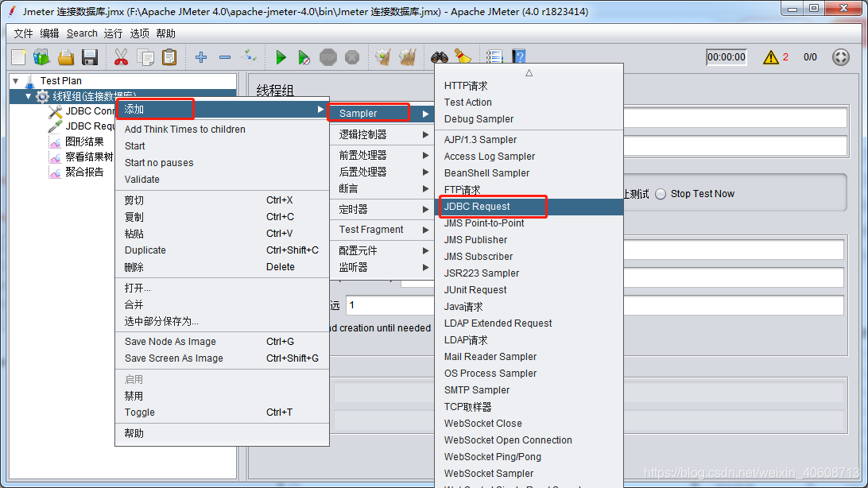Click the Open file folder icon

click(66, 57)
